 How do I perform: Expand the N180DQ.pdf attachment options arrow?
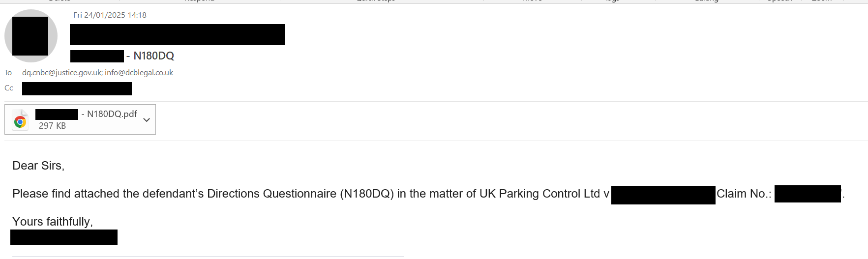coord(147,119)
